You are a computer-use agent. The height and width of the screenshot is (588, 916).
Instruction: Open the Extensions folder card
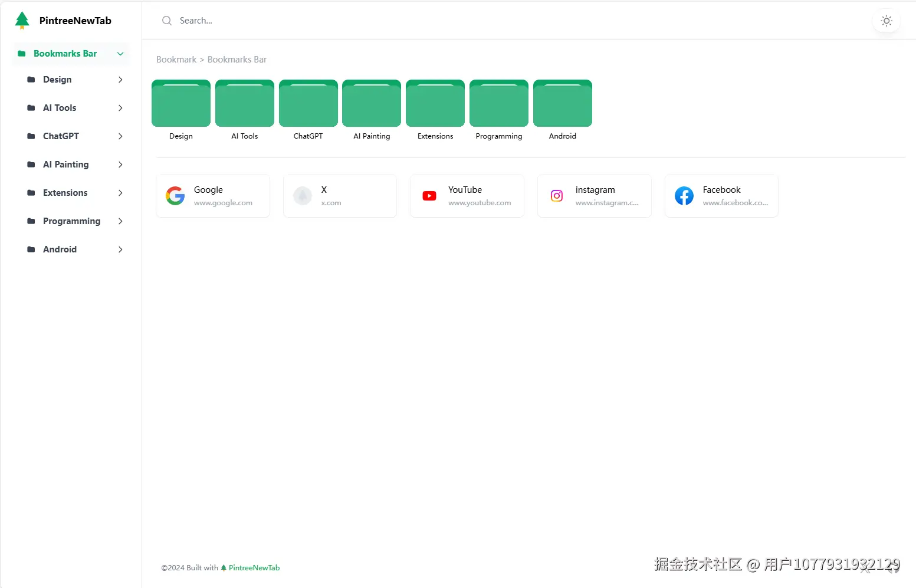coord(435,103)
